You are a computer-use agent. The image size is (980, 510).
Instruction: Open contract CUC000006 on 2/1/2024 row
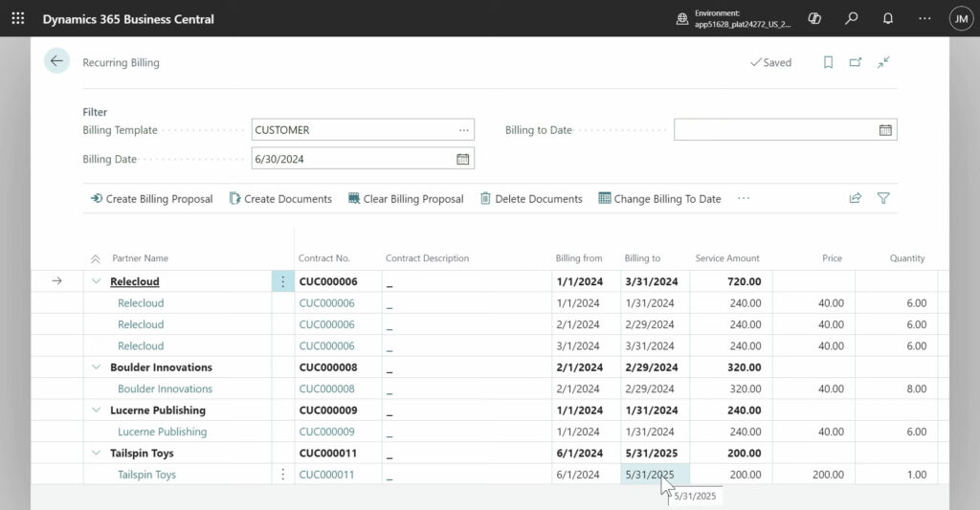coord(327,324)
